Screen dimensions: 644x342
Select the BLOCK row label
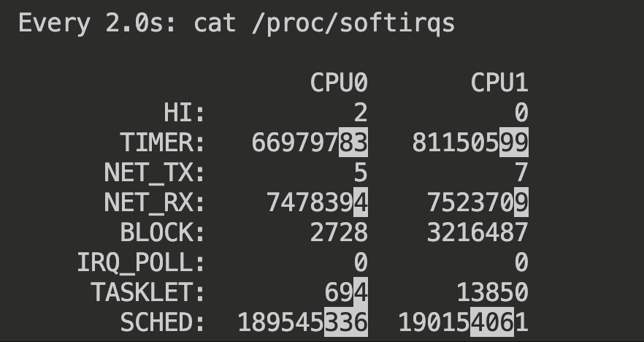(163, 232)
